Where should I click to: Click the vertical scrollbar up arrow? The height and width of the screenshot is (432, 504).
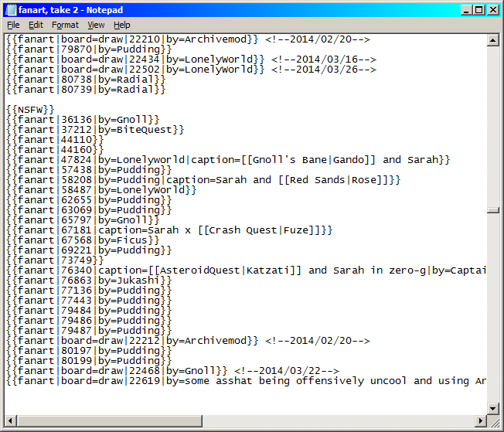coord(492,39)
